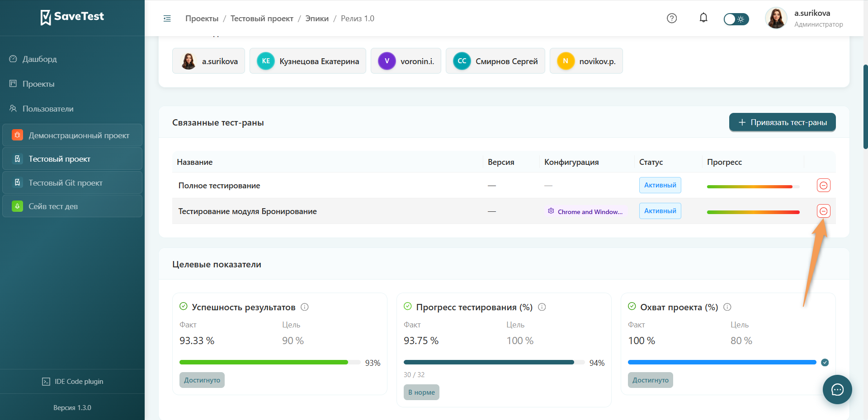The image size is (868, 420).
Task: Select Кузнецова Екатерина member chip
Action: tap(308, 61)
